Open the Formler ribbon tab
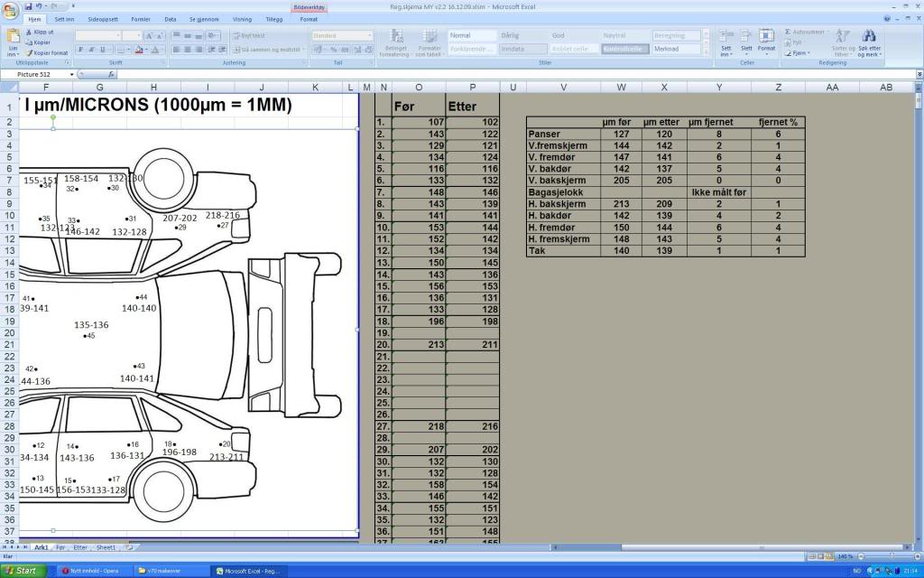924x578 pixels. 141,18
